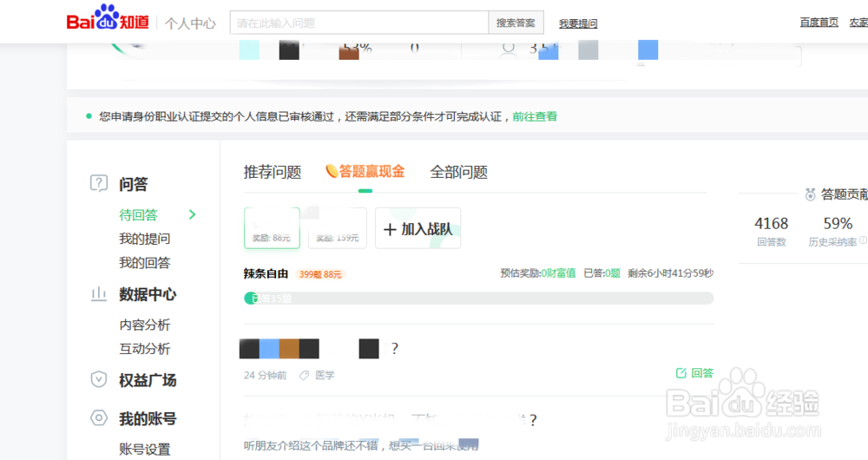
Task: Open 我的回答 in the sidebar
Action: [x=144, y=262]
